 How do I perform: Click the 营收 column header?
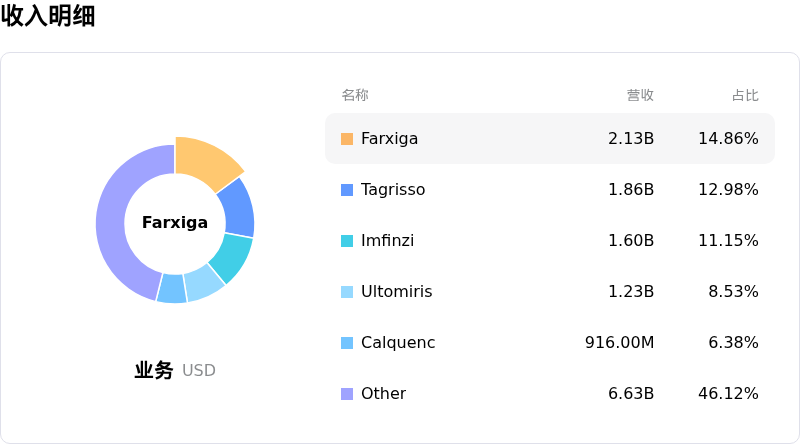point(640,96)
